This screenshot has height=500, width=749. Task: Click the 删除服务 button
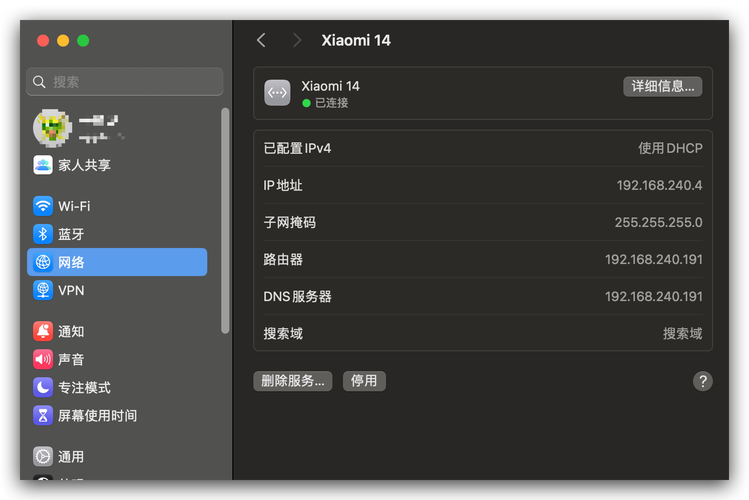pyautogui.click(x=293, y=381)
